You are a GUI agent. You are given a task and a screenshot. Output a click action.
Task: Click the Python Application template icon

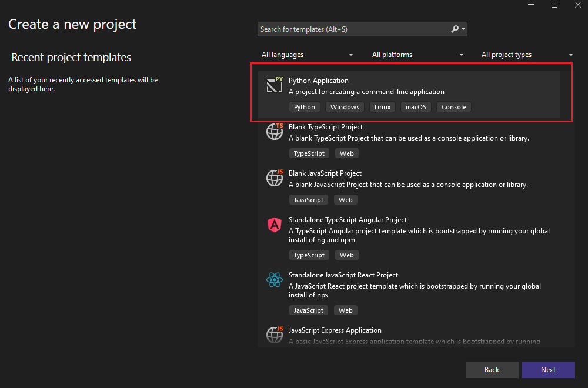click(x=275, y=84)
